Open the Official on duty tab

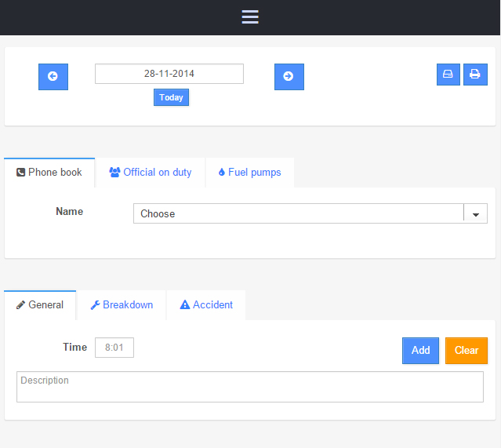click(150, 173)
